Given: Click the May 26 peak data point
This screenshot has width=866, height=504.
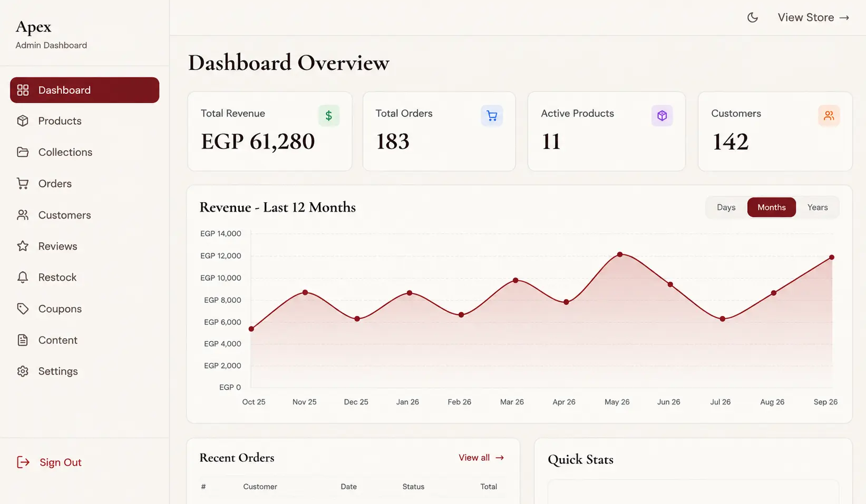Looking at the screenshot, I should tap(620, 254).
